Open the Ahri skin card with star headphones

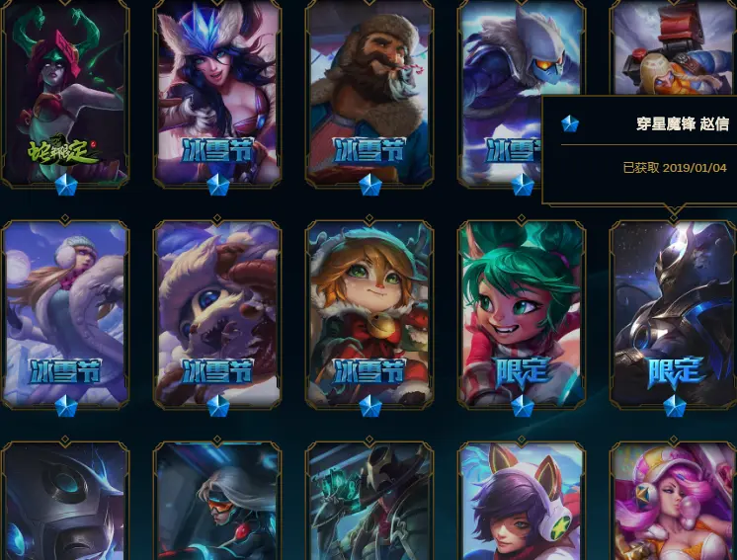522,501
